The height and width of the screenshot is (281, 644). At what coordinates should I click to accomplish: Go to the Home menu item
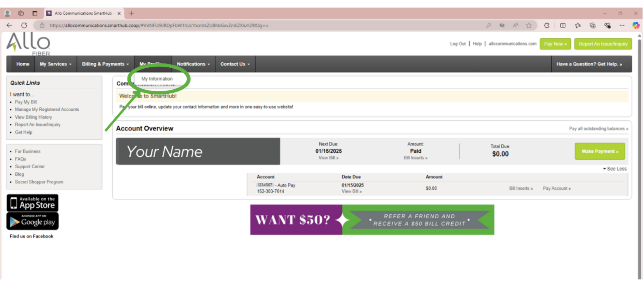point(23,64)
